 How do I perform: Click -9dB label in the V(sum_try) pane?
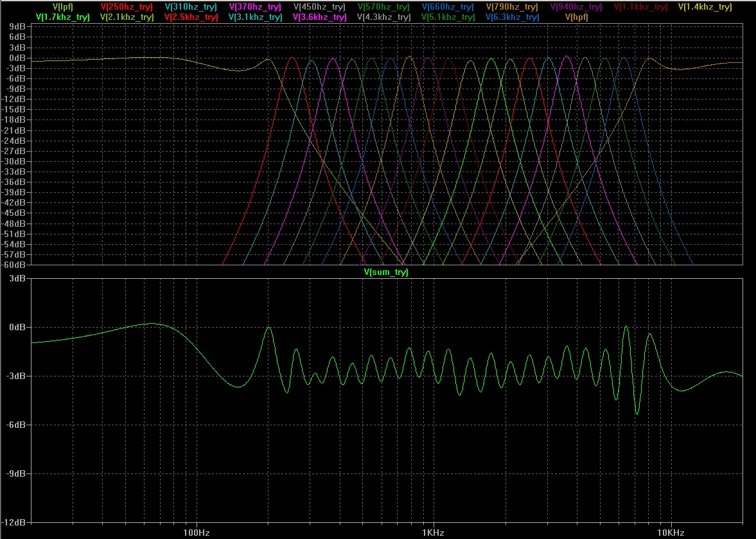pos(17,473)
